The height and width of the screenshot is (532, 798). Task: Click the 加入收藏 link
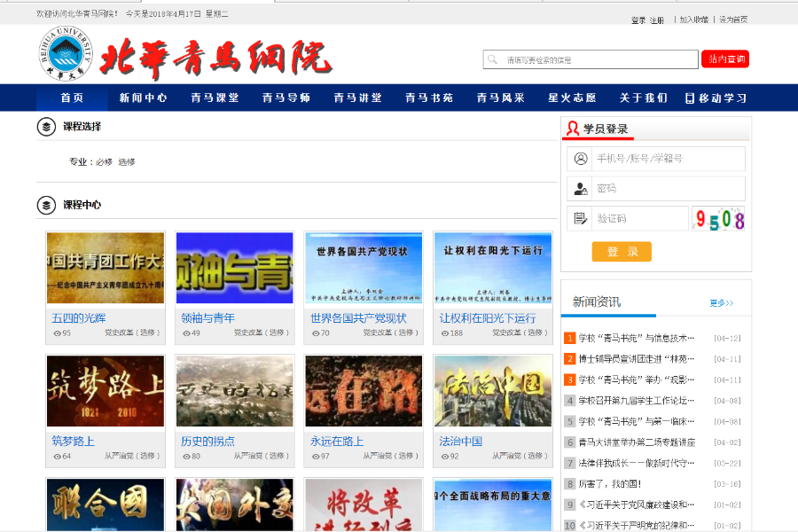[694, 20]
